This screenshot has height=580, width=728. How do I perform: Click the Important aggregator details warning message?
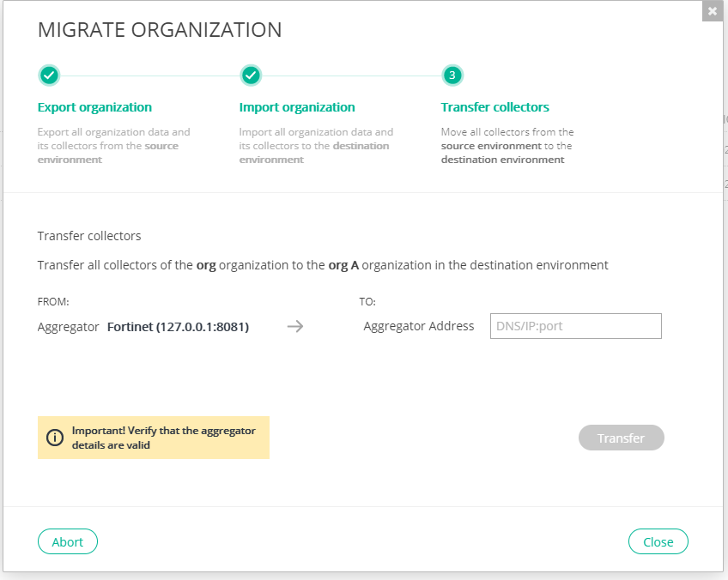point(163,438)
